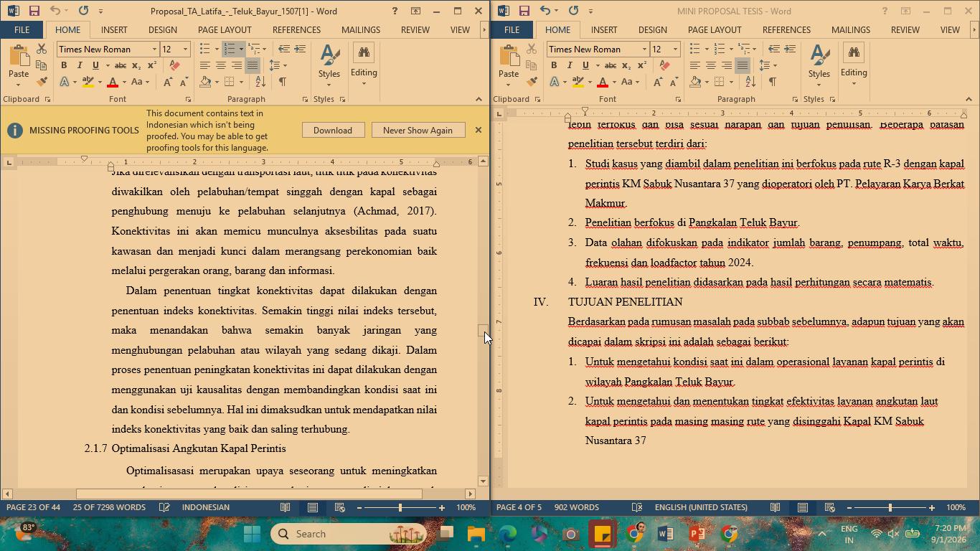
Task: Click Format Painter in left Word window
Action: 42,82
